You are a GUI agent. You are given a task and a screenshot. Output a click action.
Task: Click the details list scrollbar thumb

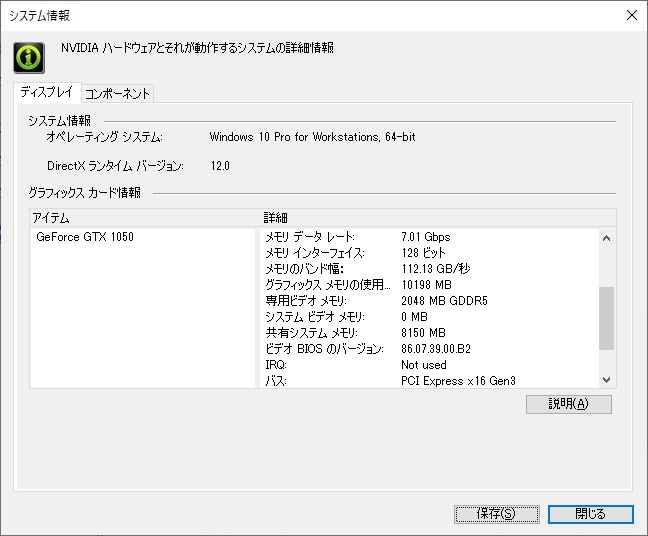point(606,318)
